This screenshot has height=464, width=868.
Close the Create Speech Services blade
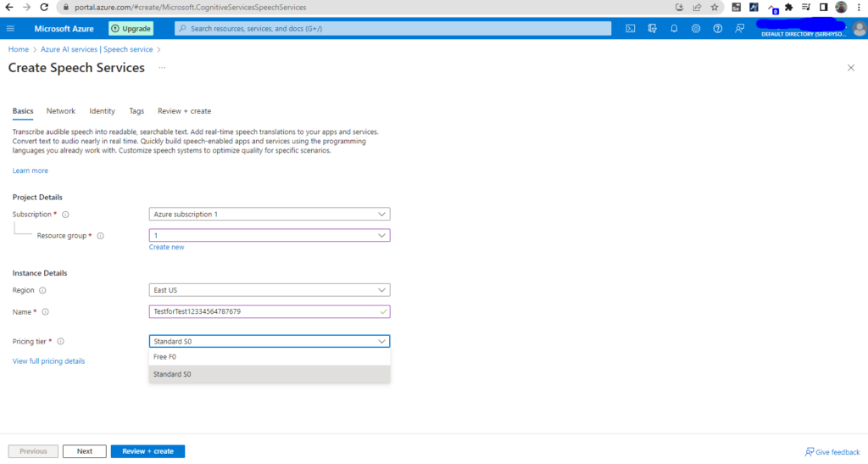tap(851, 68)
